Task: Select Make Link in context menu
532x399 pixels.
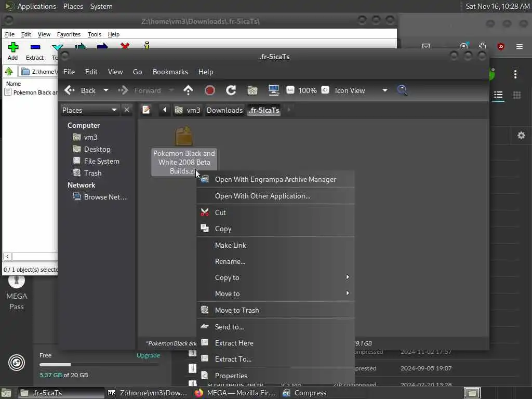Action: coord(275,245)
